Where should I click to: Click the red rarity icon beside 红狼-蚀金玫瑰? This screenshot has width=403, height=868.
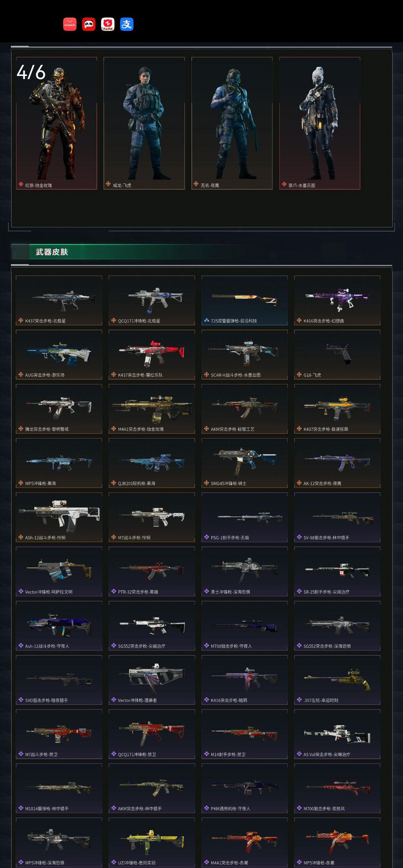coord(21,184)
